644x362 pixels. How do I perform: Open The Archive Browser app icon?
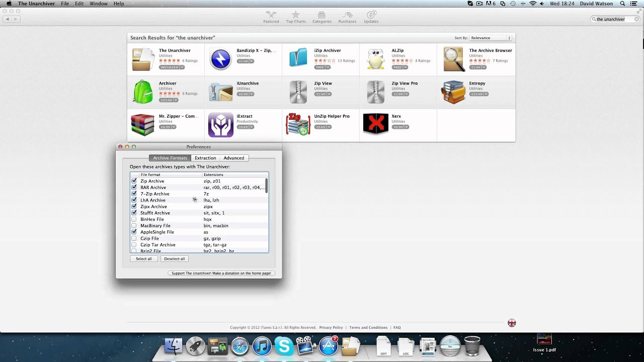tap(453, 59)
